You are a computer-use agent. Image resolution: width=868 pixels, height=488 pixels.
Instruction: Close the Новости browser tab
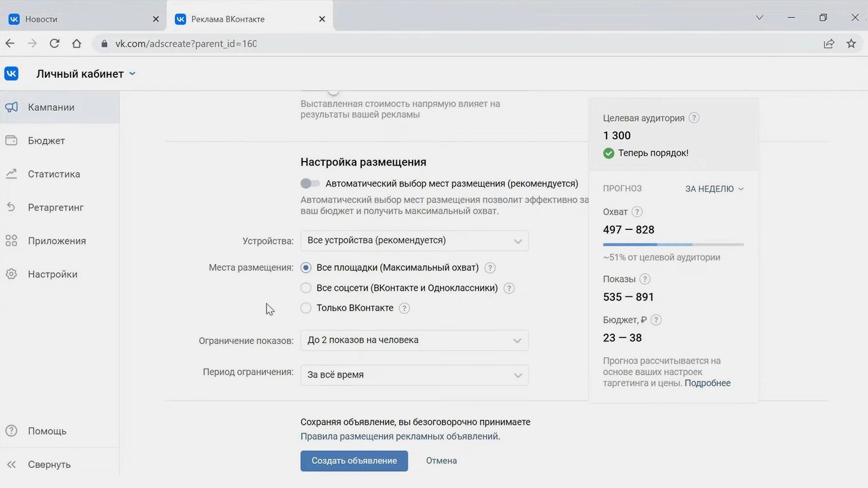(156, 19)
